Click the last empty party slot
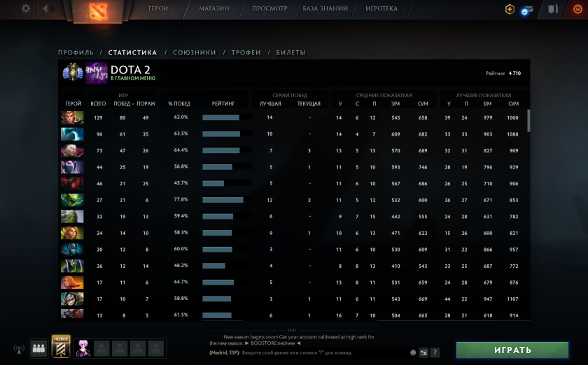The image size is (588, 365). click(x=156, y=348)
